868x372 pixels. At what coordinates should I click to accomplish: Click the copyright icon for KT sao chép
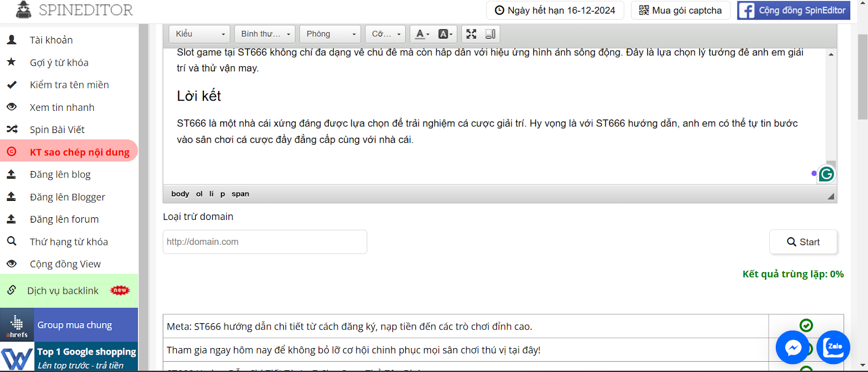coord(11,152)
